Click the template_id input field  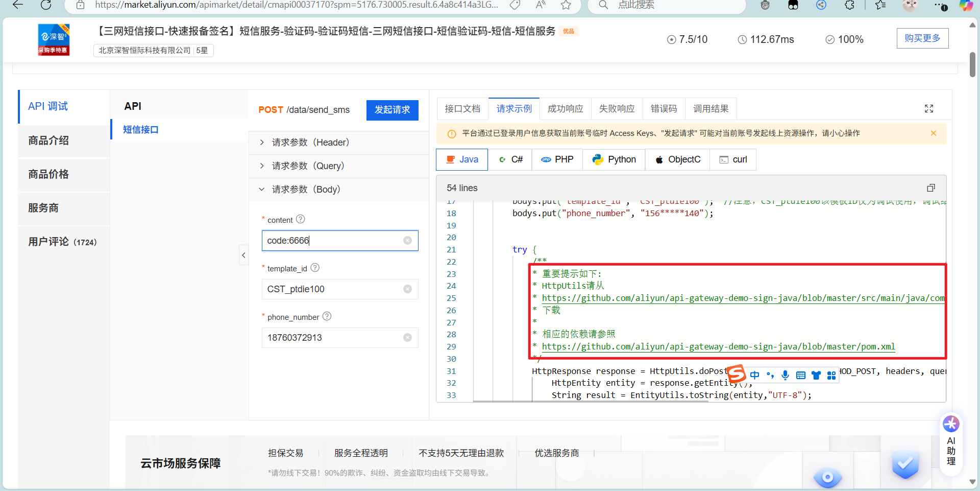pos(340,289)
